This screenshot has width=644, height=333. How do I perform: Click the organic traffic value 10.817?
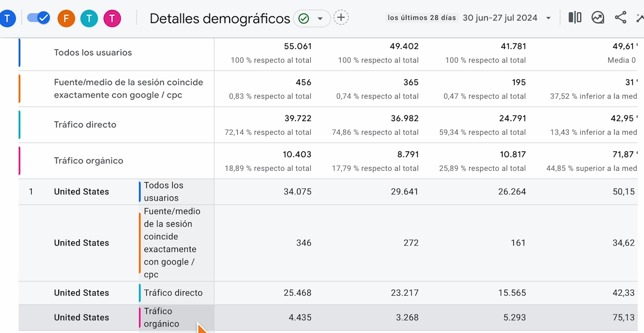[x=512, y=154]
